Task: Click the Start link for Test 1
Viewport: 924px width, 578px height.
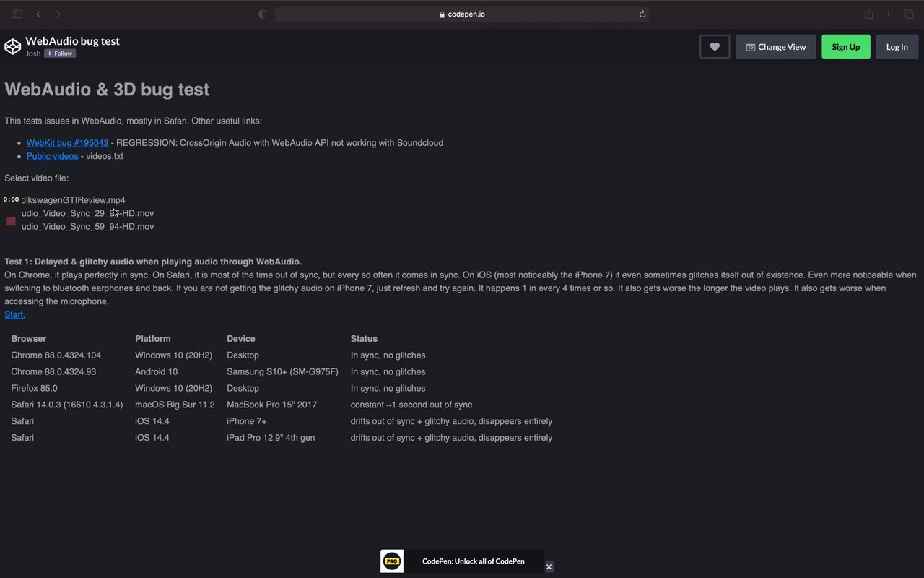Action: 14,314
